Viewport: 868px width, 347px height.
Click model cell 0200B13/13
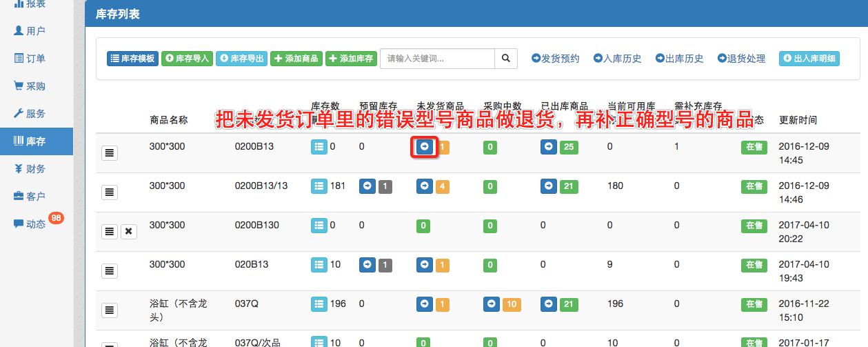point(261,186)
